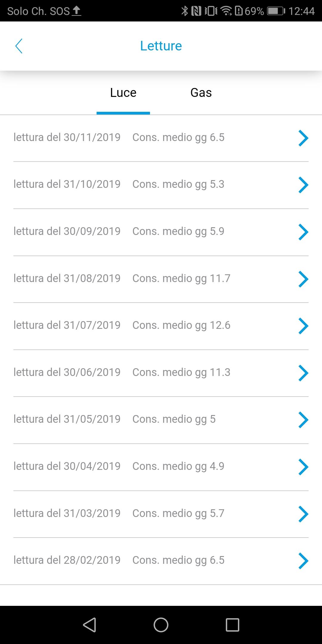Open "lettura del 31/05/2019" entry text
Viewport: 322px width, 644px height.
coord(67,419)
